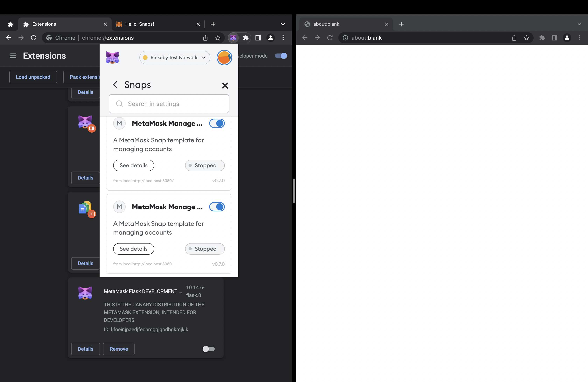588x382 pixels.
Task: Remove the MetaMask Flask DEVELOPMENT extension
Action: 119,349
